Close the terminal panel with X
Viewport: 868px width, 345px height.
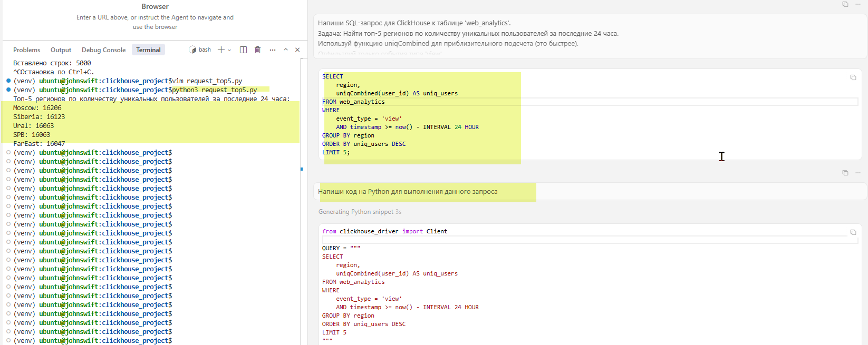(x=297, y=50)
